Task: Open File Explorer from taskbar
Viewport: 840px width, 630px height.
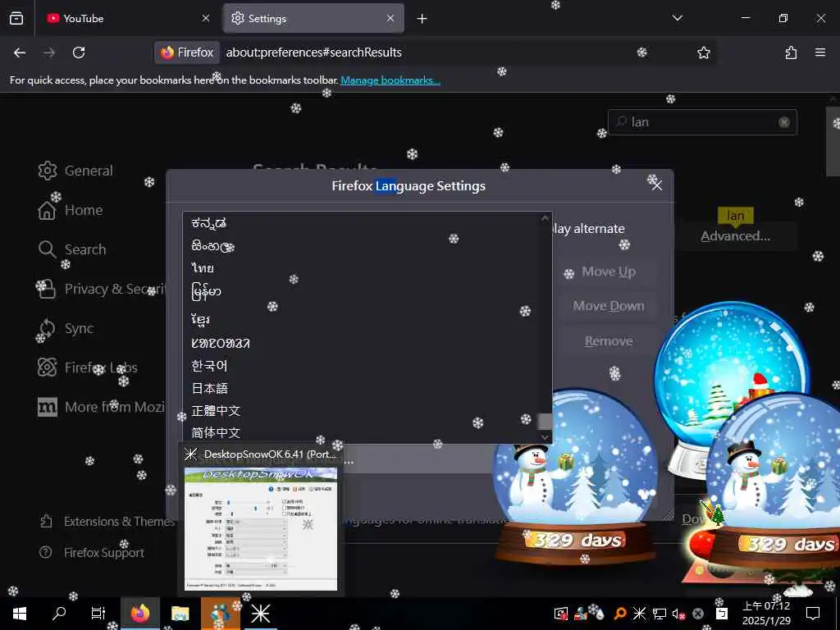Action: pos(180,614)
